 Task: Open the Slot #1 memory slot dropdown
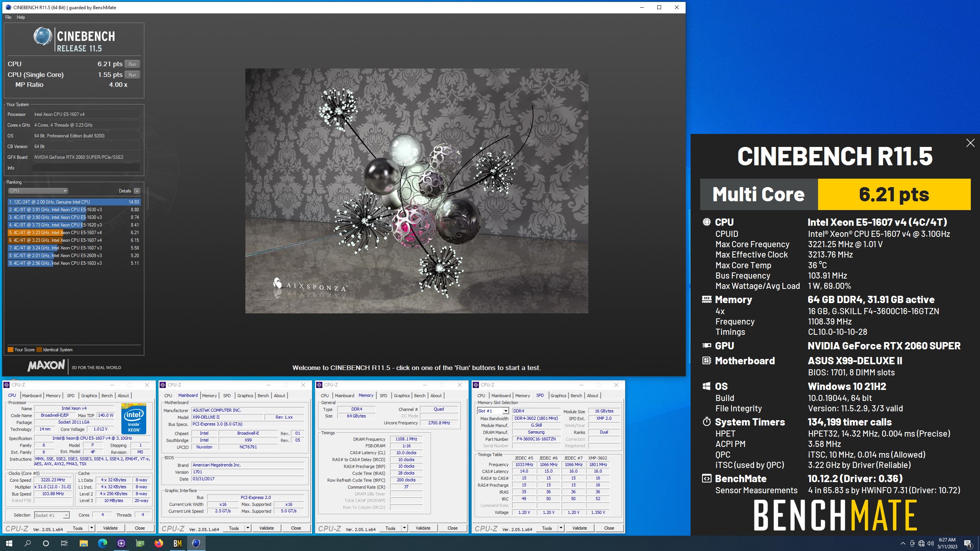[493, 411]
